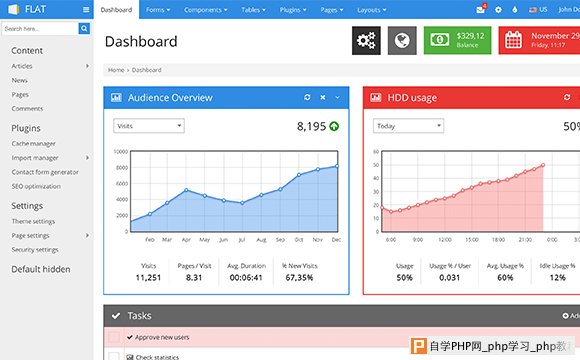Open the Tables menu
The image size is (580, 360).
click(x=253, y=10)
